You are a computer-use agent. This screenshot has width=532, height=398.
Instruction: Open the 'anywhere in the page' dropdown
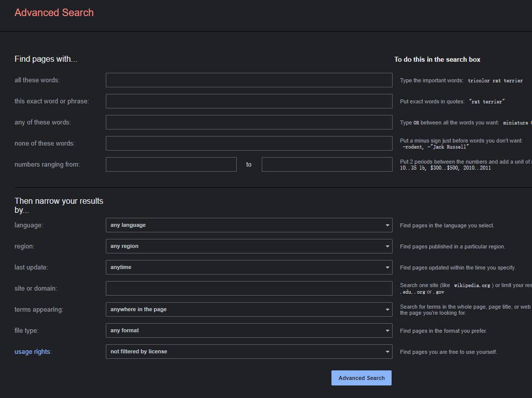point(249,309)
